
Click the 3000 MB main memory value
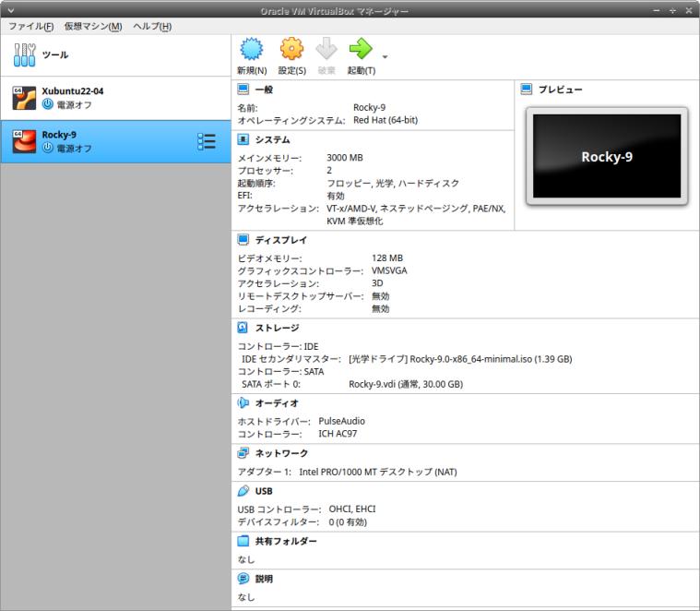[345, 158]
